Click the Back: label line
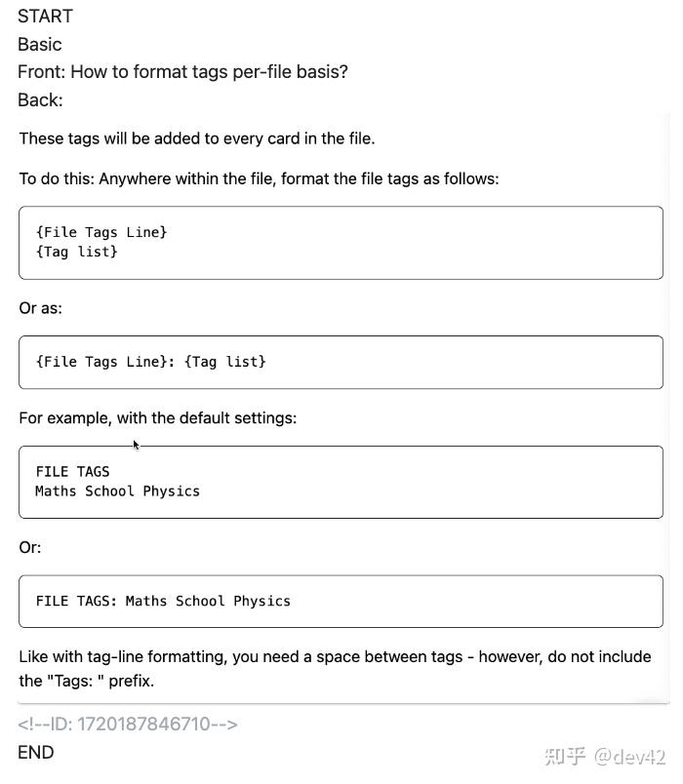This screenshot has width=683, height=784. [40, 100]
